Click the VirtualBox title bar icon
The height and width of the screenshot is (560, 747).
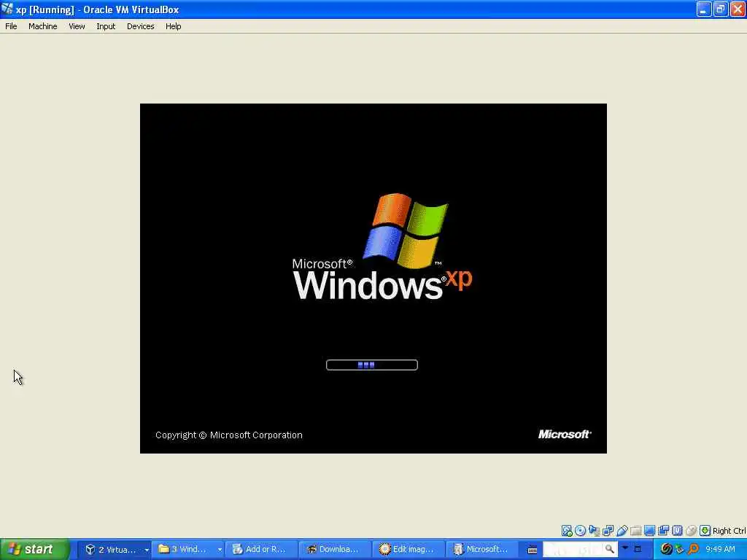click(7, 9)
